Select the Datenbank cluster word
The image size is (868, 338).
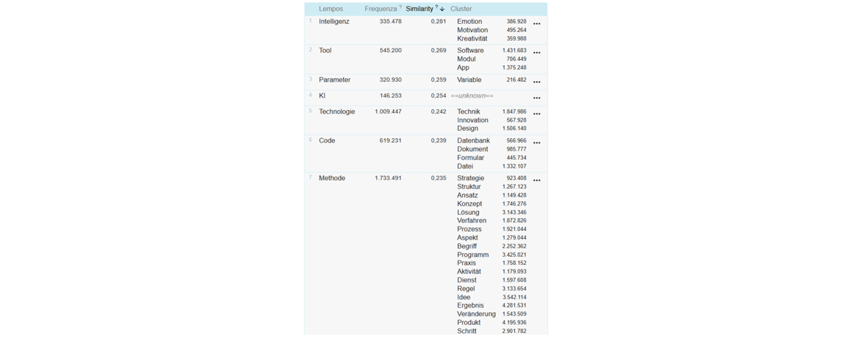point(473,140)
